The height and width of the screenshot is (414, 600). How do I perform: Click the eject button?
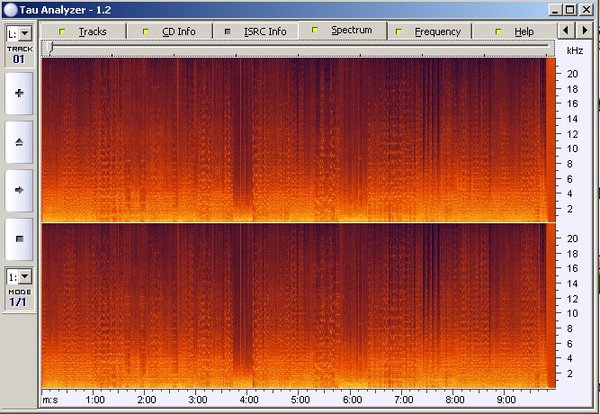point(19,142)
